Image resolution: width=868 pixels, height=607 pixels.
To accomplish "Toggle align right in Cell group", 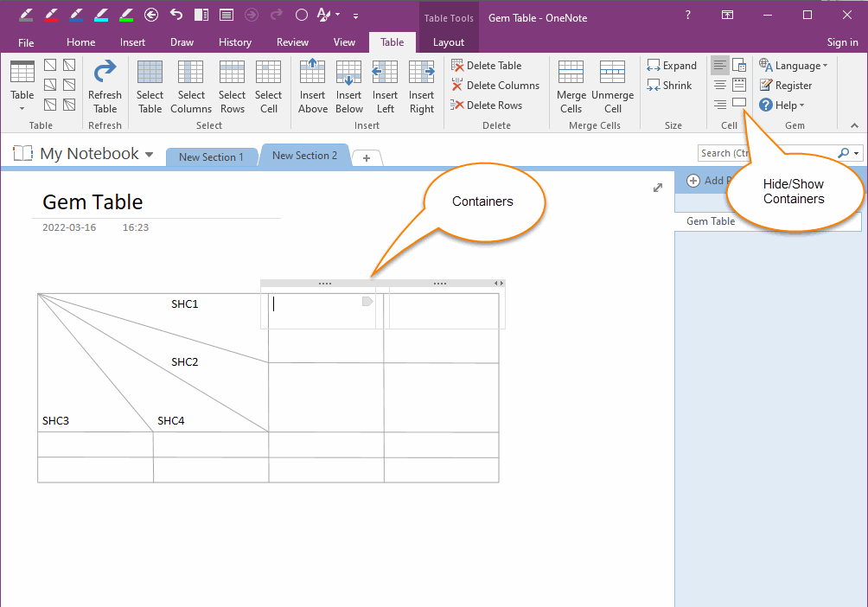I will (x=719, y=104).
